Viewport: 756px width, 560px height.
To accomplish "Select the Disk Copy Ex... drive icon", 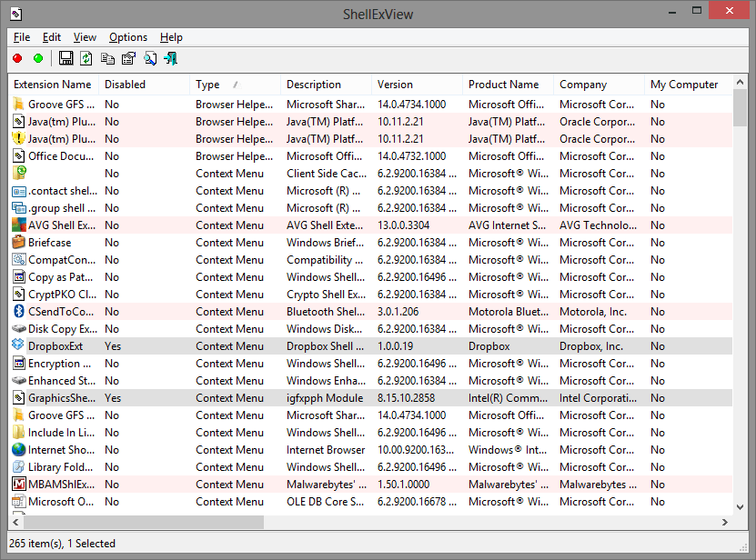I will (18, 329).
